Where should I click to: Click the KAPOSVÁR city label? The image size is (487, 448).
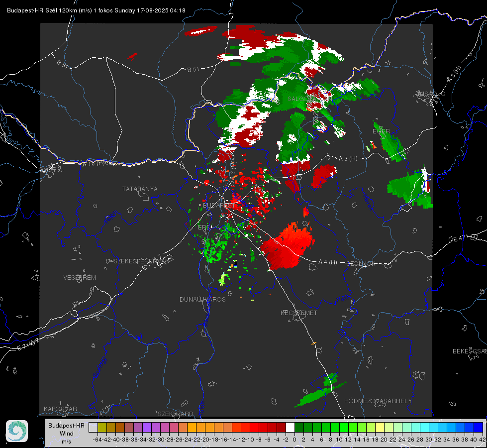click(x=60, y=409)
